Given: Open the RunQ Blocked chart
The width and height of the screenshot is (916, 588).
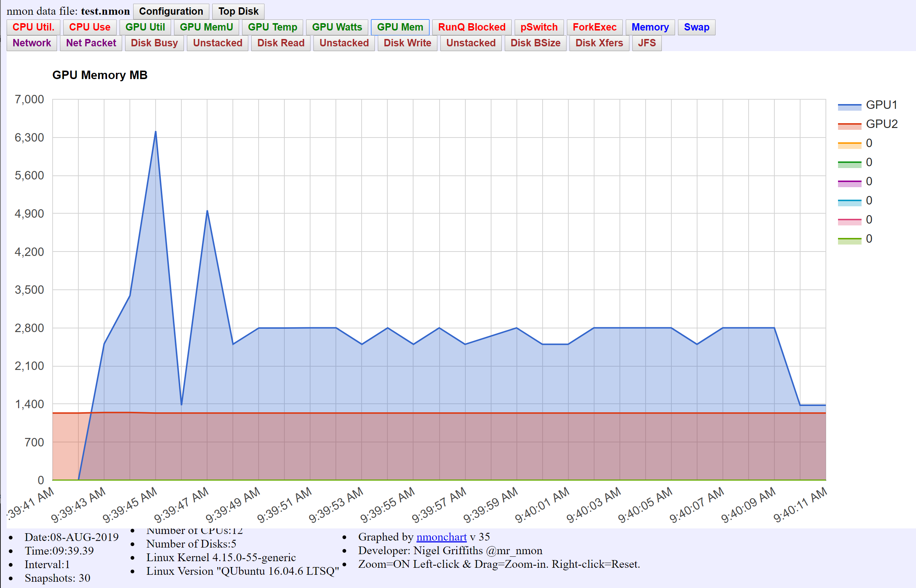Looking at the screenshot, I should coord(472,27).
